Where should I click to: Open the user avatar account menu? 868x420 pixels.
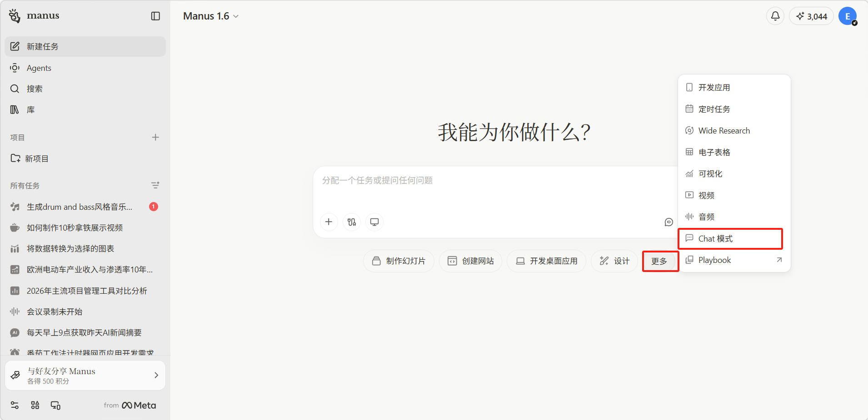[x=848, y=16]
